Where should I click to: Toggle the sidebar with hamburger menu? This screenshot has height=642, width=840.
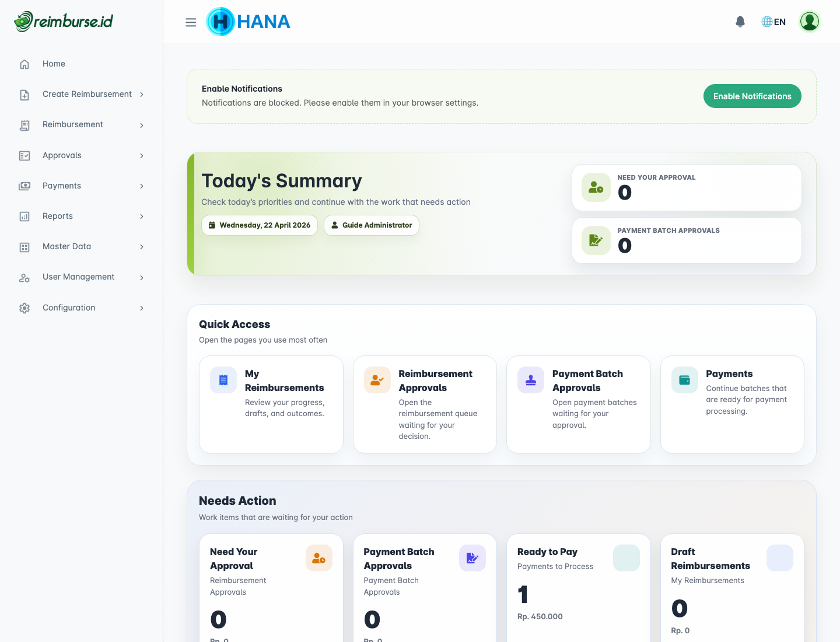click(191, 22)
